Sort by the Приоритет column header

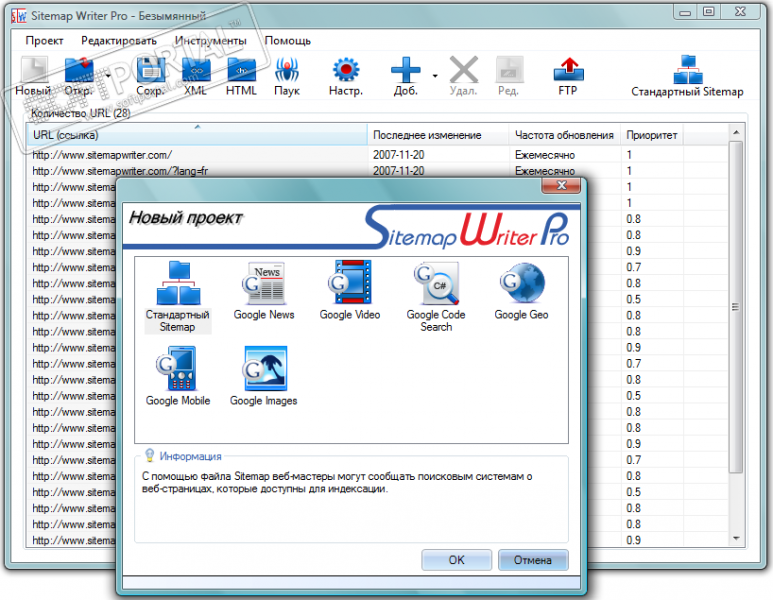652,135
